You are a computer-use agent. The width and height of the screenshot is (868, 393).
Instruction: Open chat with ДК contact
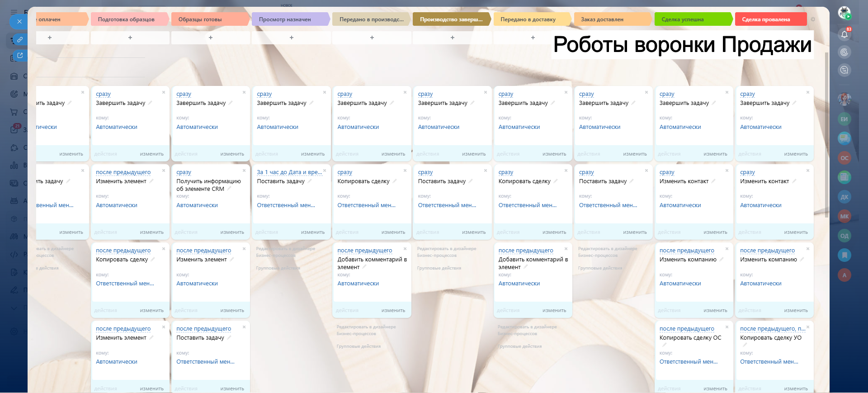[x=844, y=197]
